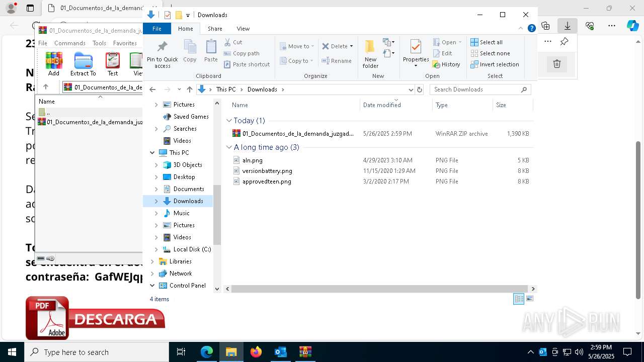The image size is (644, 362).
Task: Collapse This PC tree node
Action: pyautogui.click(x=152, y=153)
